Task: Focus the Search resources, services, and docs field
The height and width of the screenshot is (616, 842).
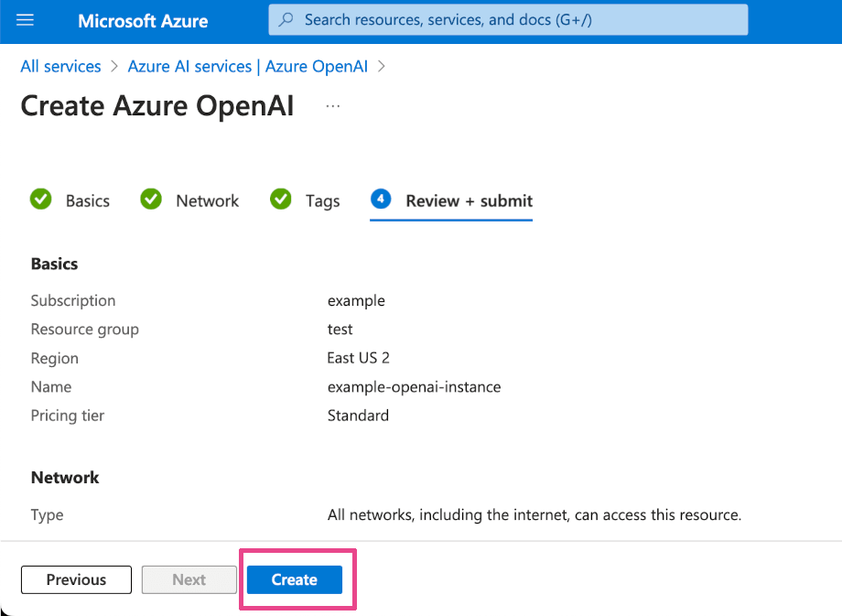Action: (x=513, y=20)
